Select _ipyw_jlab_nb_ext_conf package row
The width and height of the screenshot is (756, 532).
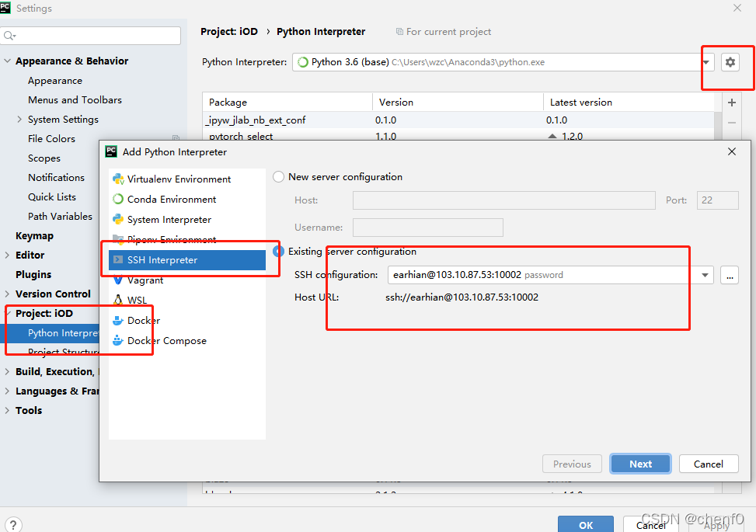[458, 120]
